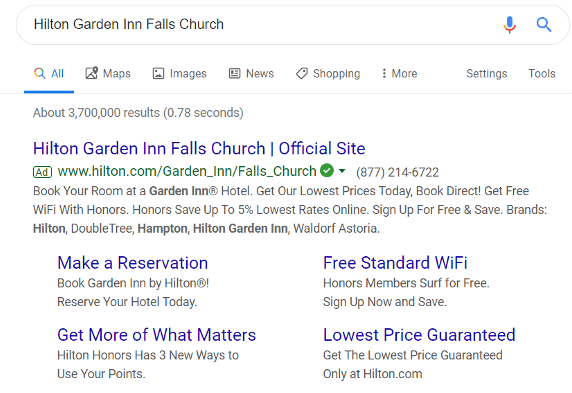Open the More search options menu

point(399,73)
